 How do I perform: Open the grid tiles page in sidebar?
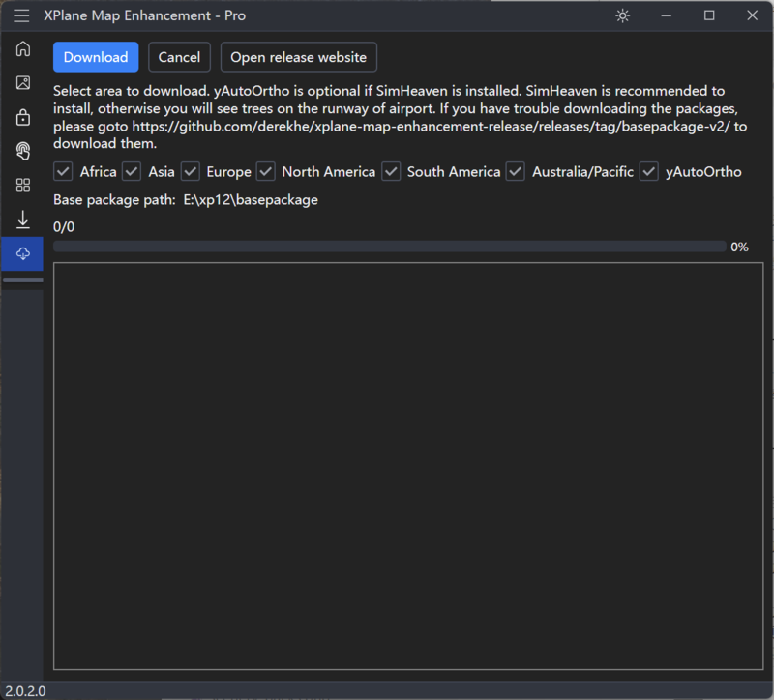click(x=22, y=186)
